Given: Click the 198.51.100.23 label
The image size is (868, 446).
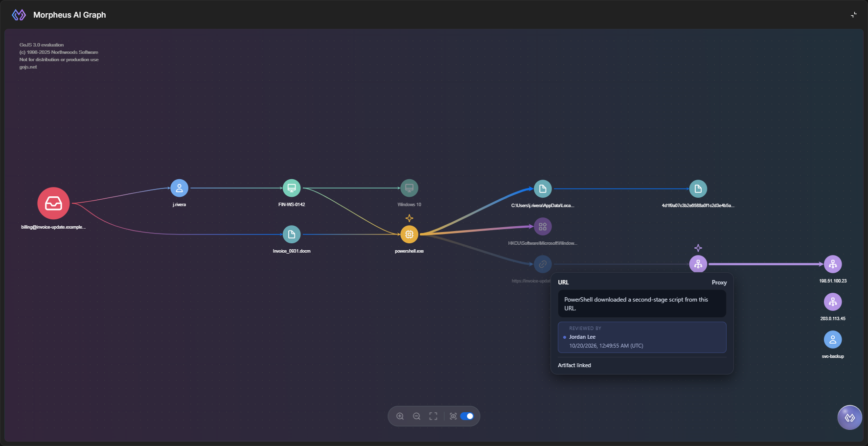Looking at the screenshot, I should (833, 281).
